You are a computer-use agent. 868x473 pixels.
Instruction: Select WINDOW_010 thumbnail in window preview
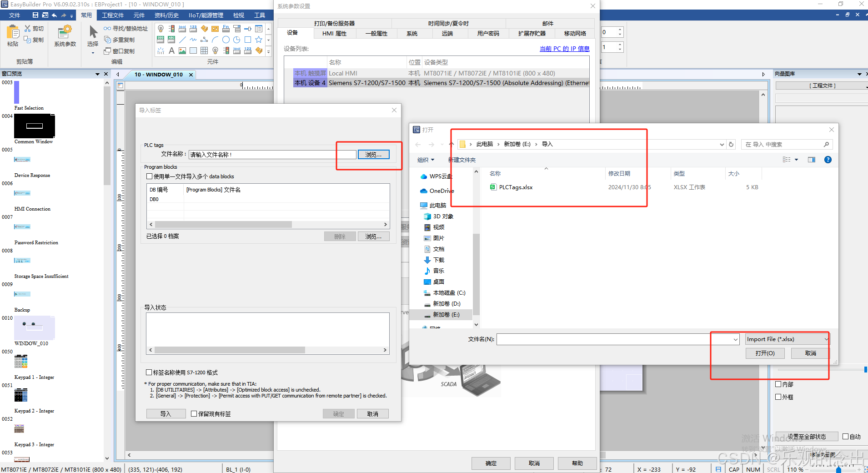(x=35, y=328)
